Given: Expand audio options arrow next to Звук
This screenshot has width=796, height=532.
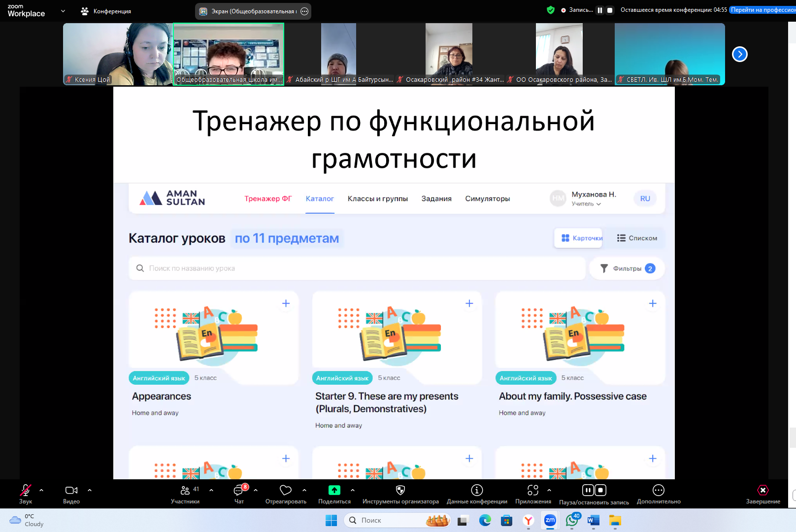Looking at the screenshot, I should (x=41, y=491).
